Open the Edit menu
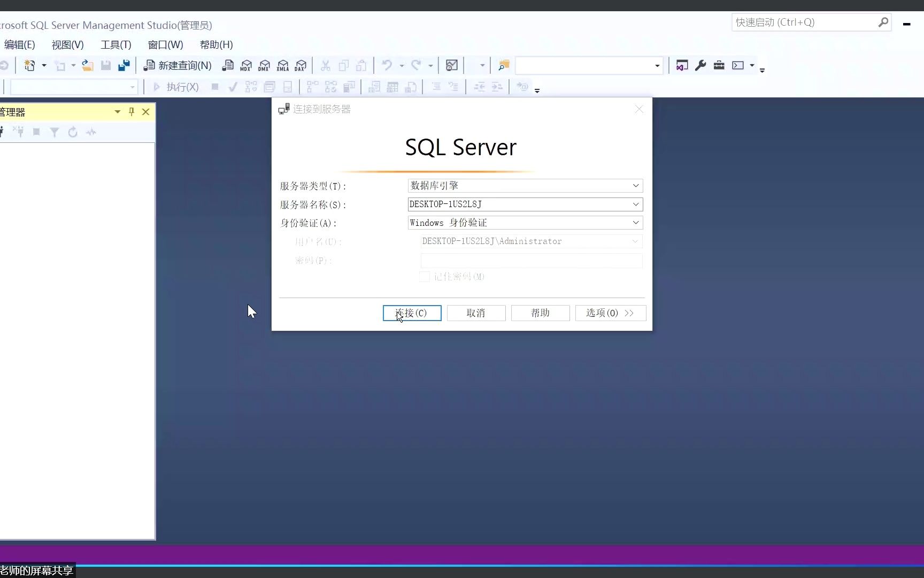924x578 pixels. [20, 45]
